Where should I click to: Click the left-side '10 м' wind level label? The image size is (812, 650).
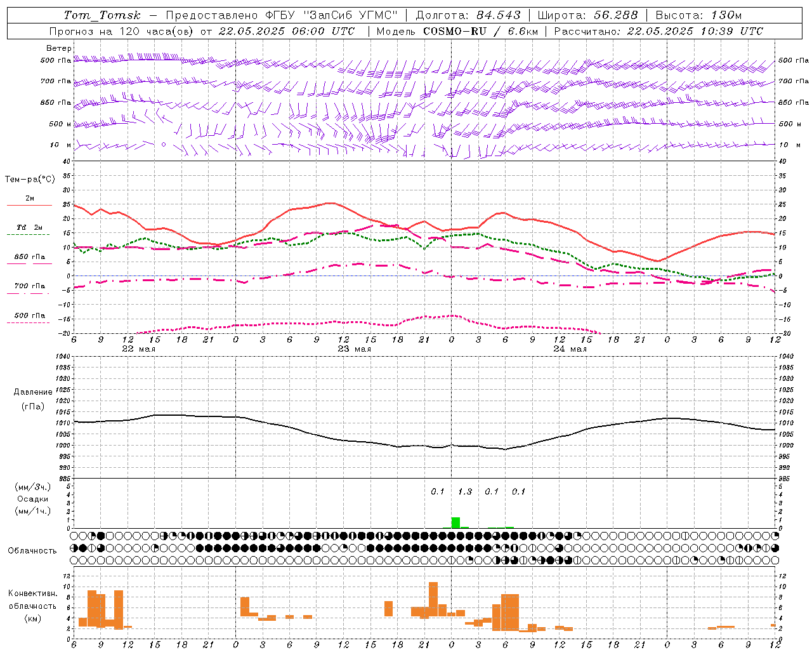61,145
